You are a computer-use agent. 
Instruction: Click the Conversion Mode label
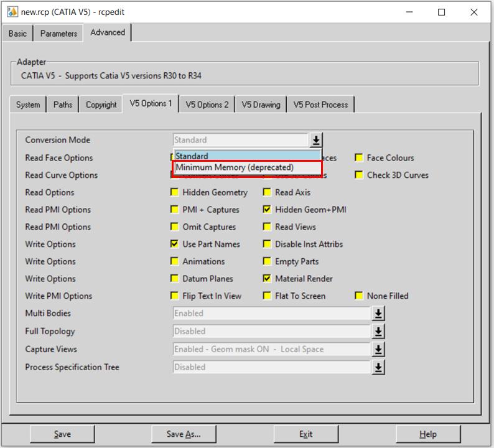[x=58, y=140]
